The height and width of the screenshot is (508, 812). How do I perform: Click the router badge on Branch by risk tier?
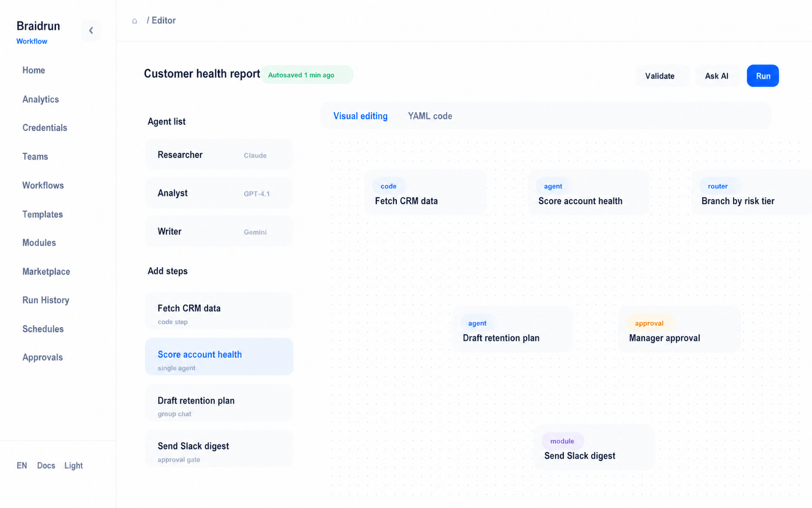coord(718,186)
